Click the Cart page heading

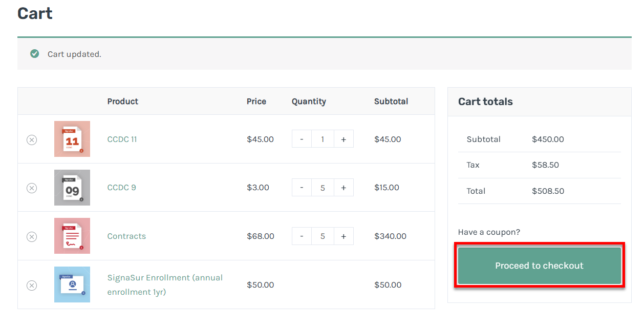[35, 13]
